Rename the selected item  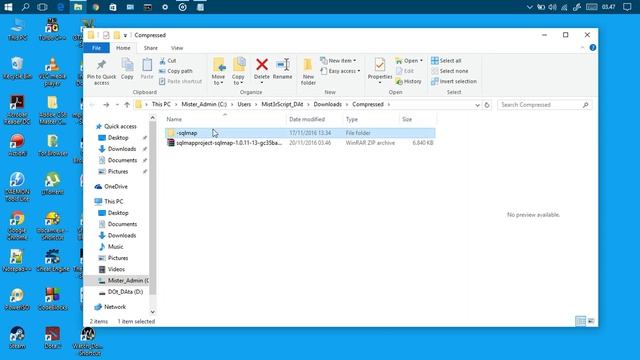[x=282, y=69]
